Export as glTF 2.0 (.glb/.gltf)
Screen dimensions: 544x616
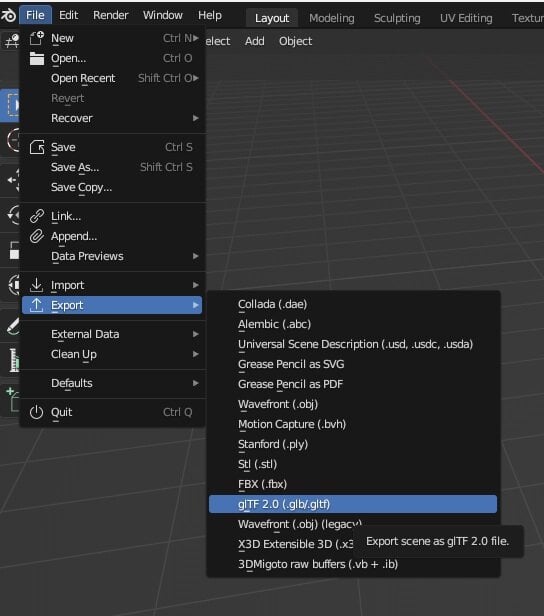(x=353, y=504)
